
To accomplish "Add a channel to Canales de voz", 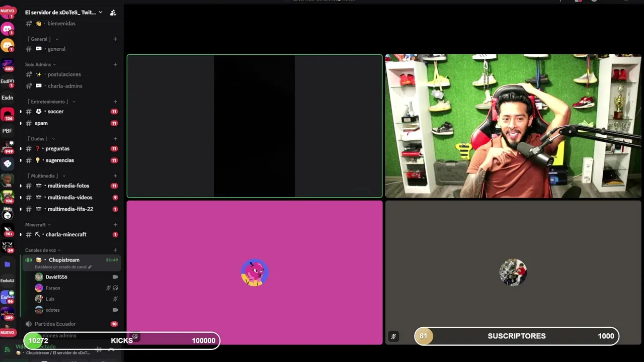I will pos(115,250).
